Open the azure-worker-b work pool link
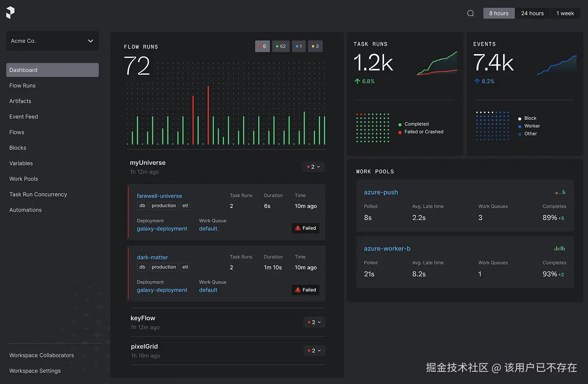The width and height of the screenshot is (588, 384). [x=387, y=248]
